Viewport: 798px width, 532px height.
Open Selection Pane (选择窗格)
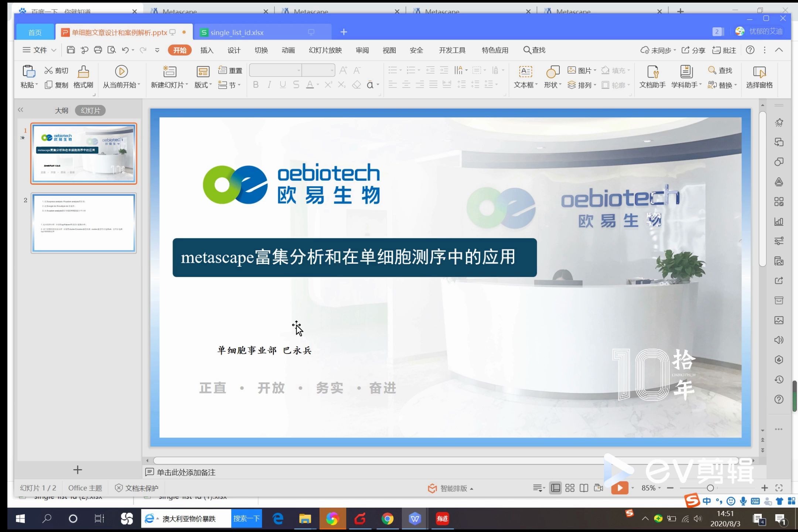tap(759, 77)
